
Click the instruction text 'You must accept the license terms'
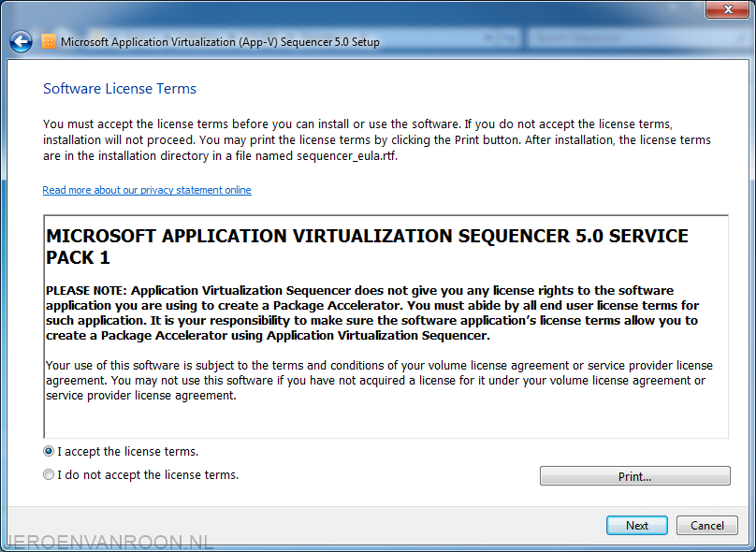coord(377,139)
